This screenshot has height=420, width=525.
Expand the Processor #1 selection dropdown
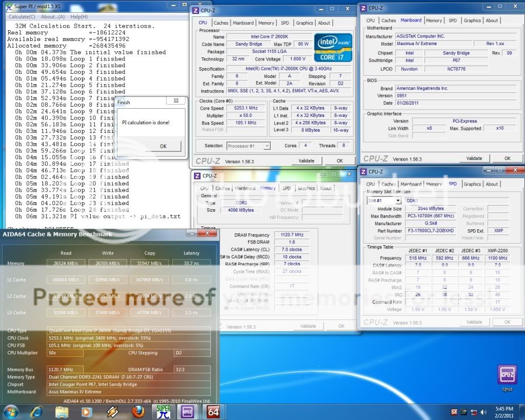(248, 146)
